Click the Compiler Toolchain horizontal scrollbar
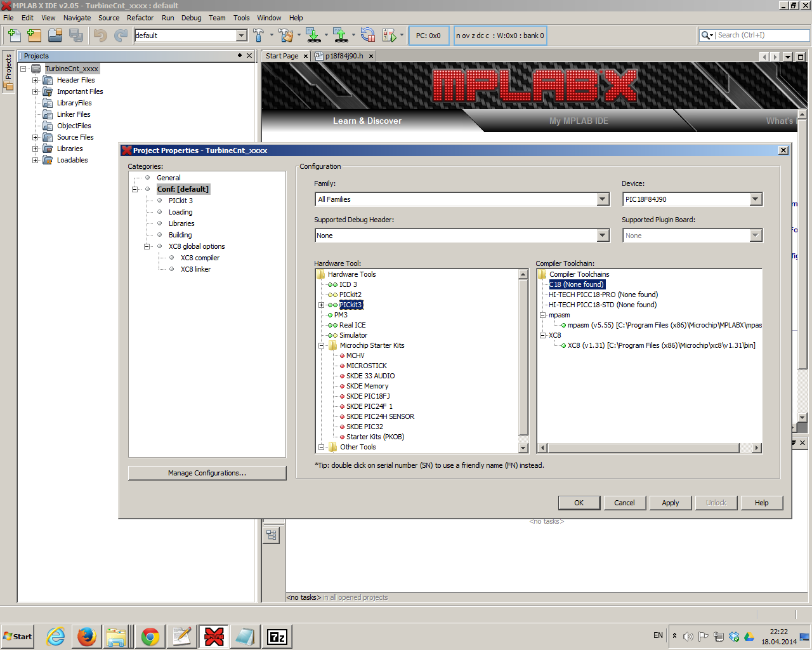 click(650, 448)
